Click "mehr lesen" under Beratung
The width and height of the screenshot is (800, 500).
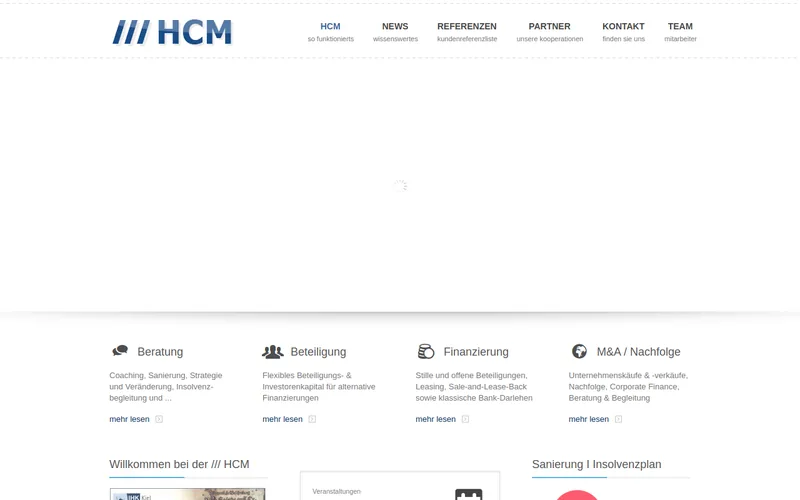tap(129, 419)
